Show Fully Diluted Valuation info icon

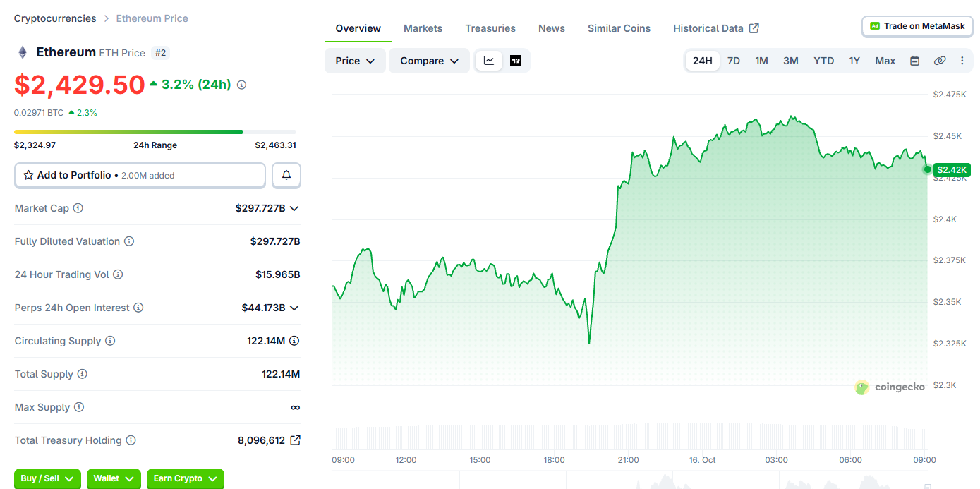[x=129, y=241]
